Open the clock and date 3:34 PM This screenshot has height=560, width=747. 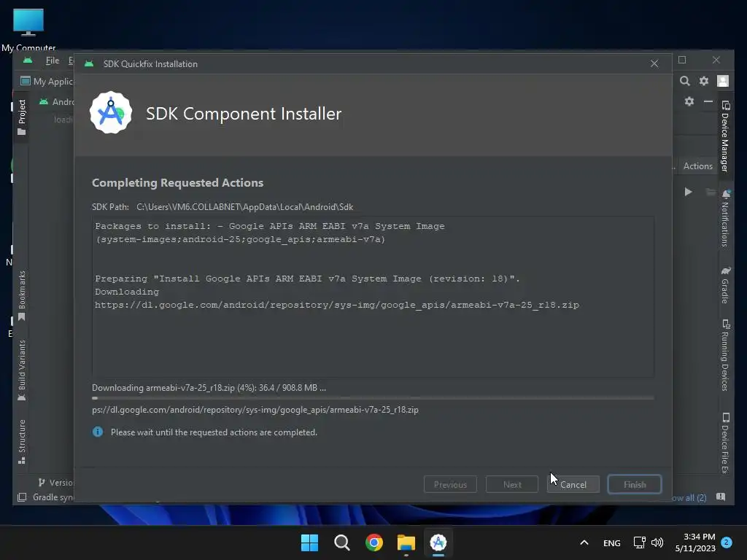pyautogui.click(x=695, y=542)
